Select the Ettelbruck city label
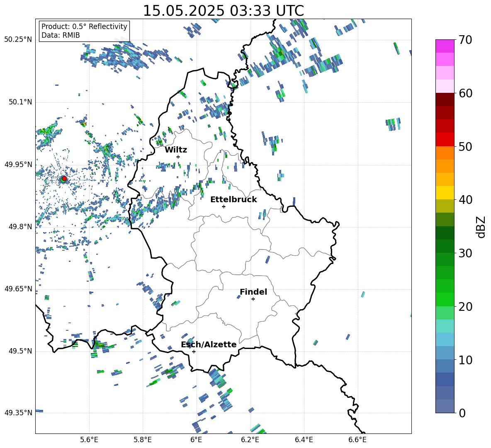The width and height of the screenshot is (491, 448). point(233,200)
